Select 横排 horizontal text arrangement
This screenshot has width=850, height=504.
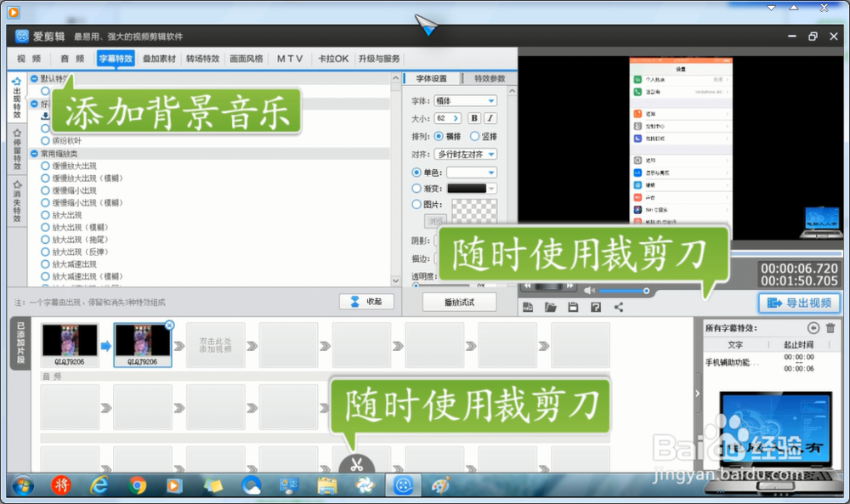click(x=438, y=136)
